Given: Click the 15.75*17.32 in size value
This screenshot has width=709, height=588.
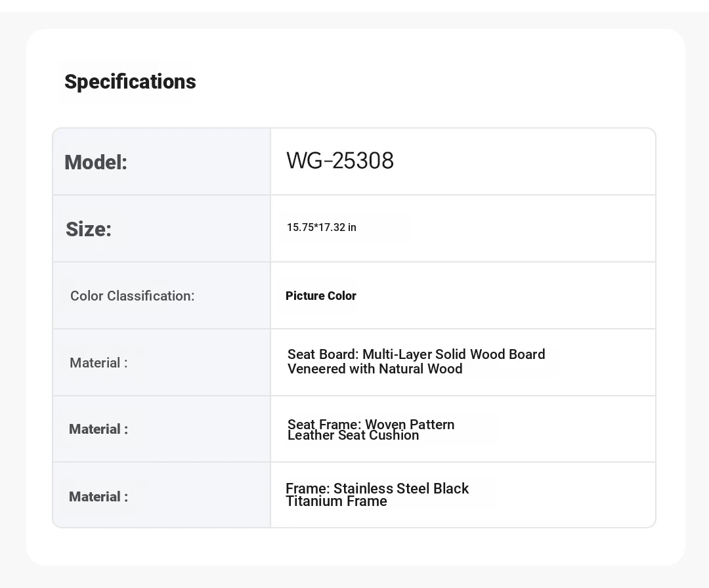Looking at the screenshot, I should pos(322,227).
